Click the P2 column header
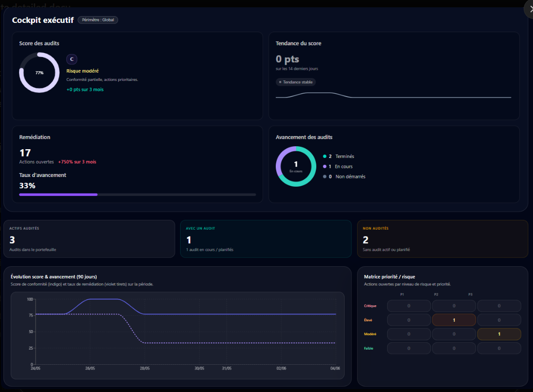The image size is (533, 392). coord(436,294)
